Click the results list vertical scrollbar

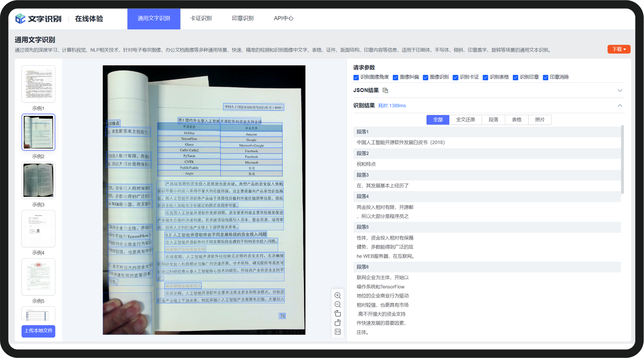[x=622, y=159]
